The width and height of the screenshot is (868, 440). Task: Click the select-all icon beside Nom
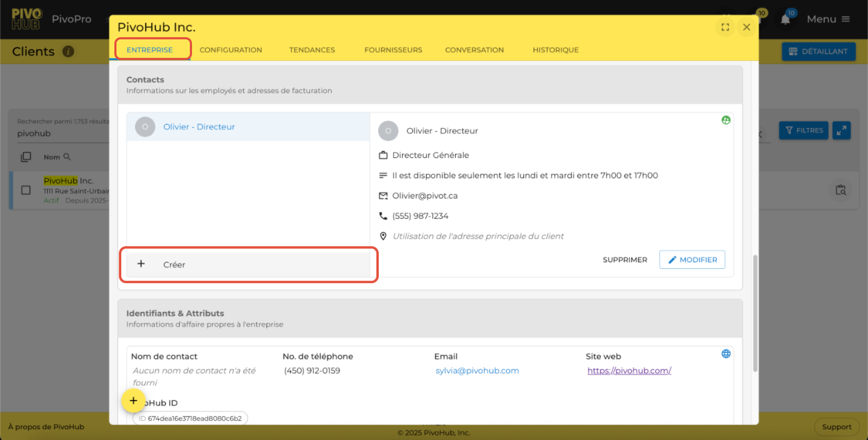point(26,157)
